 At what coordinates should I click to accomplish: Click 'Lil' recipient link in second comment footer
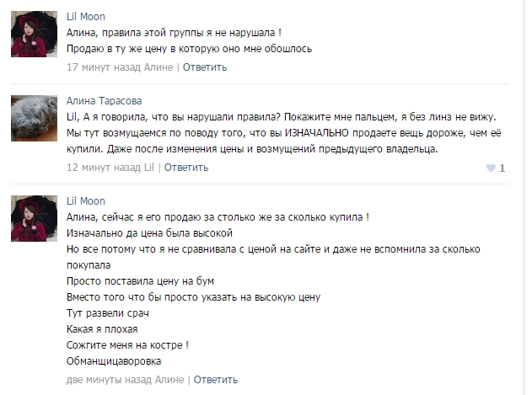tap(149, 168)
